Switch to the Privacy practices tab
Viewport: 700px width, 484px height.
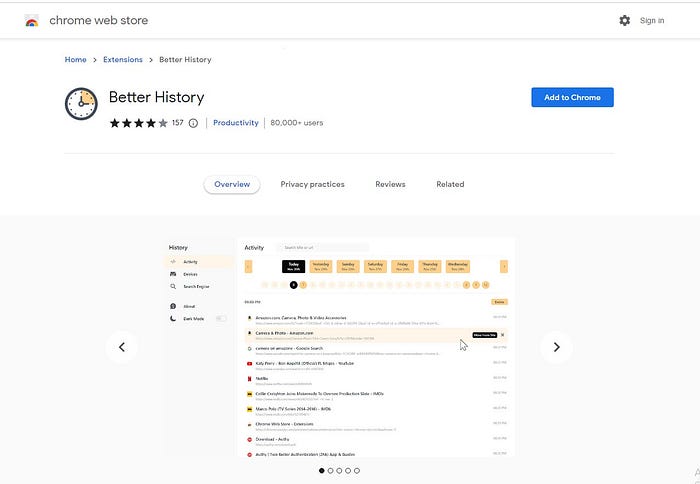pos(312,184)
